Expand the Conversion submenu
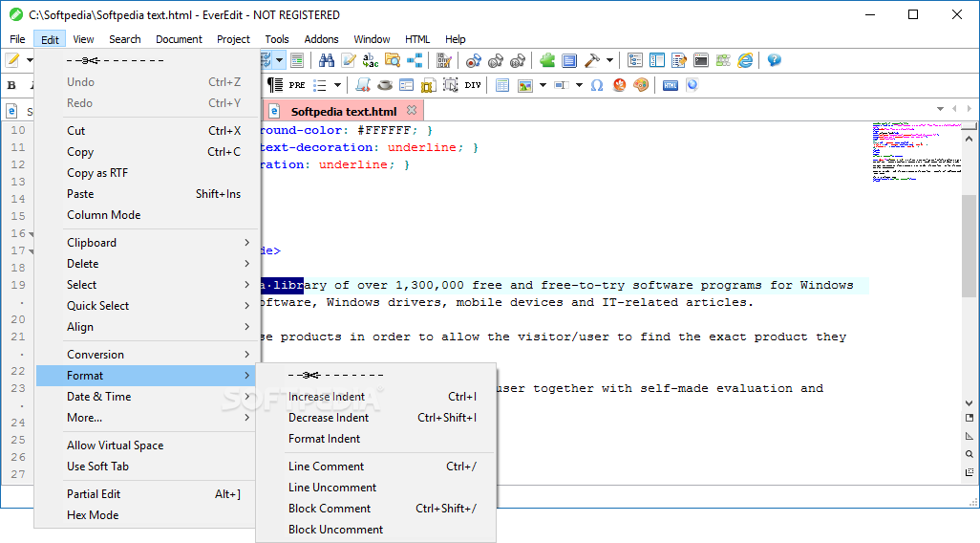The width and height of the screenshot is (980, 543). pyautogui.click(x=147, y=354)
